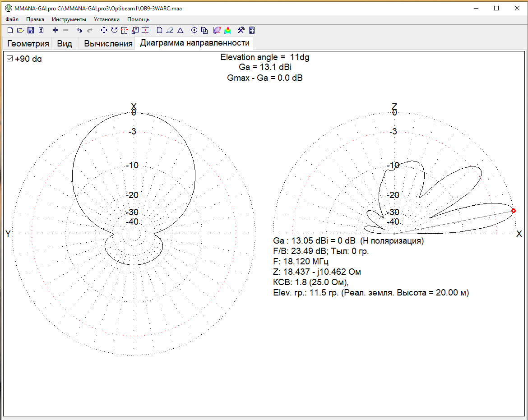Switch to the Вычисления tab
The width and height of the screenshot is (528, 420).
tap(108, 44)
